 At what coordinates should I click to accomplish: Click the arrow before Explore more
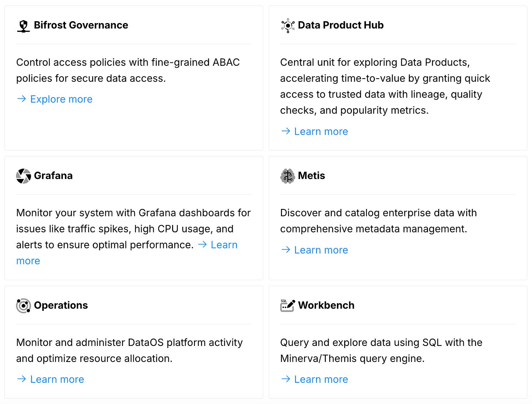pyautogui.click(x=22, y=99)
